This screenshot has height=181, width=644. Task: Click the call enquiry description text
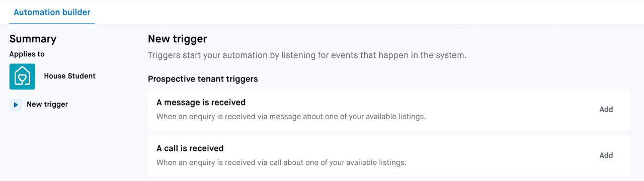pos(281,163)
